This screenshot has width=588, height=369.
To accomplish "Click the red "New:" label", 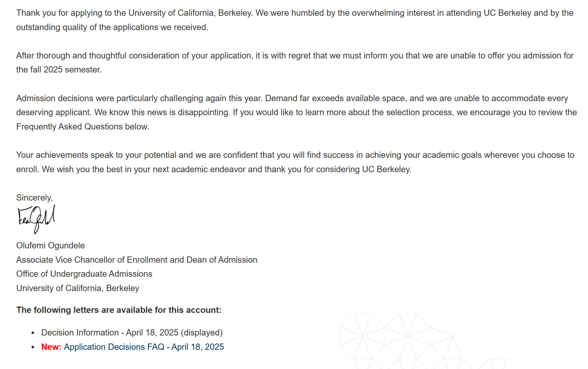I will [x=51, y=347].
